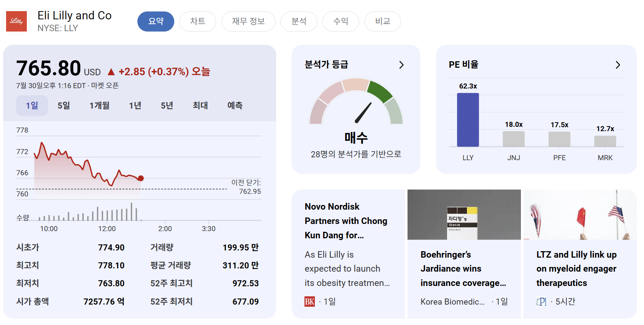Click the 62.3x PE value label
Image resolution: width=644 pixels, height=325 pixels.
click(x=468, y=86)
